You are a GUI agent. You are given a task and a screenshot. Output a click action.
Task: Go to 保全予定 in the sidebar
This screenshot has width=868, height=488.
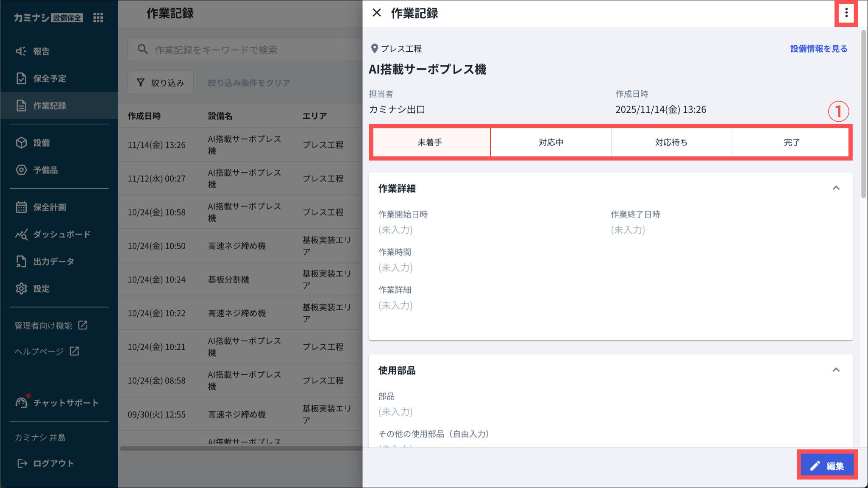point(50,78)
